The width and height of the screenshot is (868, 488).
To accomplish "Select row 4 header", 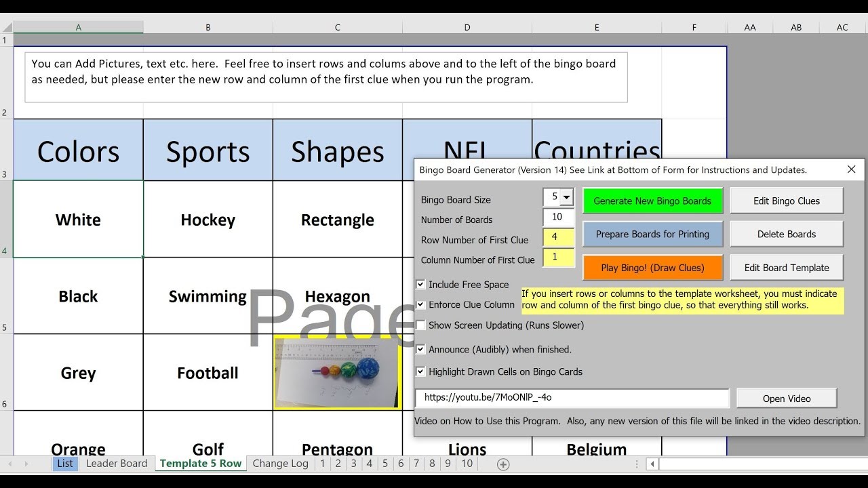I will 6,219.
